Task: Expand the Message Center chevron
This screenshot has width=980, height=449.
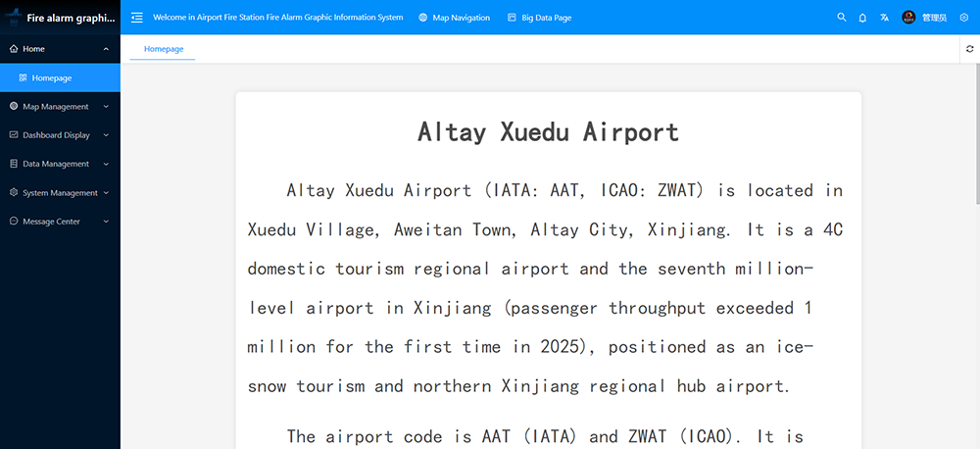Action: 106,222
